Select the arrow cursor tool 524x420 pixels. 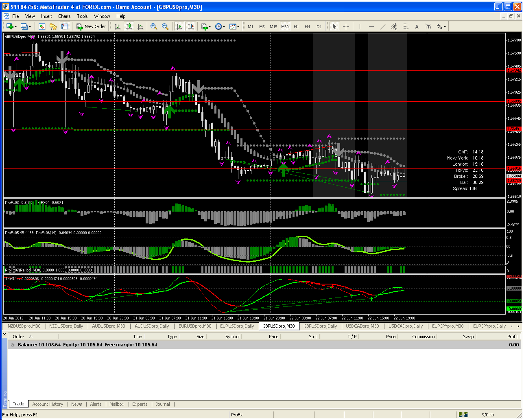(334, 26)
